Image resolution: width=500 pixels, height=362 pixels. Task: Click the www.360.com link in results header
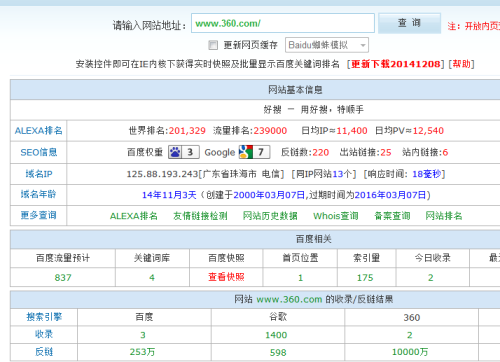(289, 299)
